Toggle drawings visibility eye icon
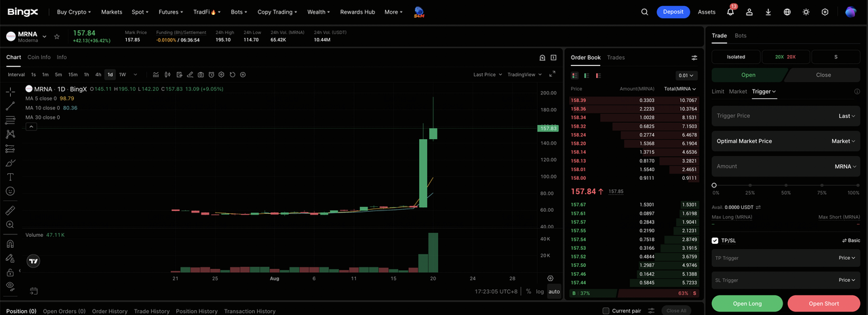Image resolution: width=868 pixels, height=315 pixels. click(10, 286)
